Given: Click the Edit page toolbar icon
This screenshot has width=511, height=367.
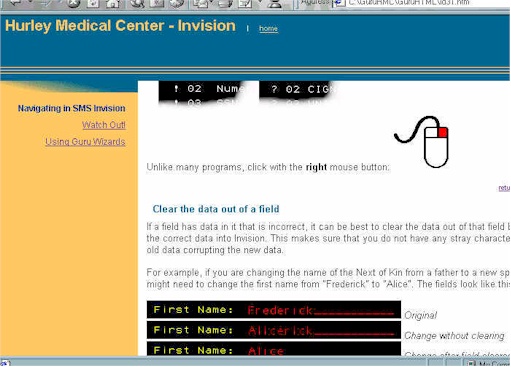Looking at the screenshot, I should point(245,3).
